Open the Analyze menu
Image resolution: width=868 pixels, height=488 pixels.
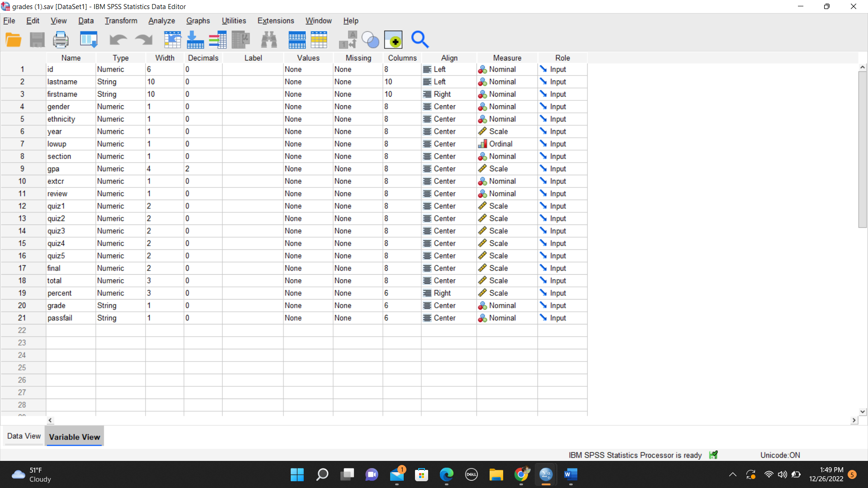[161, 21]
